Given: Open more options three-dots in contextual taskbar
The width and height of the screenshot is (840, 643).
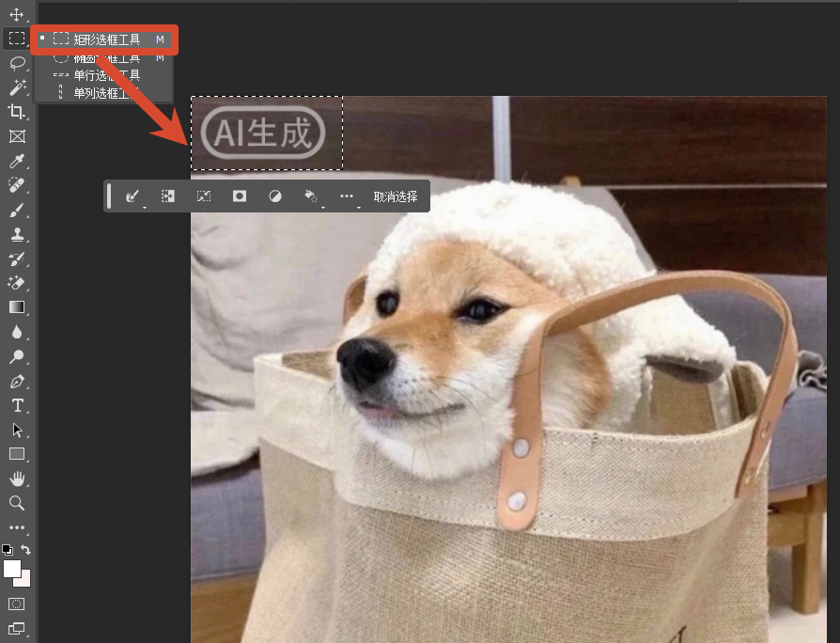Looking at the screenshot, I should click(x=347, y=196).
